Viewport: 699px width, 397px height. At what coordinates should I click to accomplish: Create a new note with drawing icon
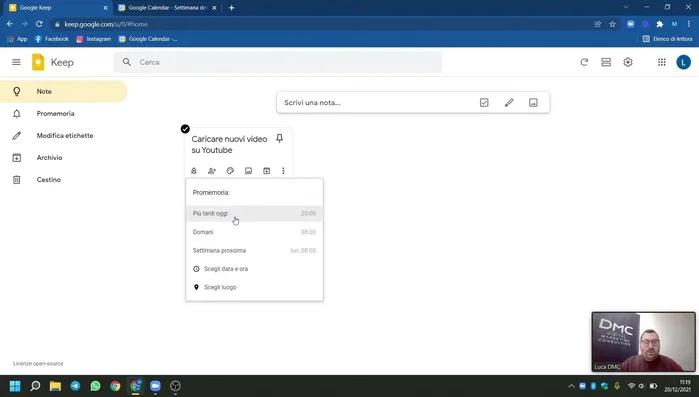pyautogui.click(x=509, y=102)
